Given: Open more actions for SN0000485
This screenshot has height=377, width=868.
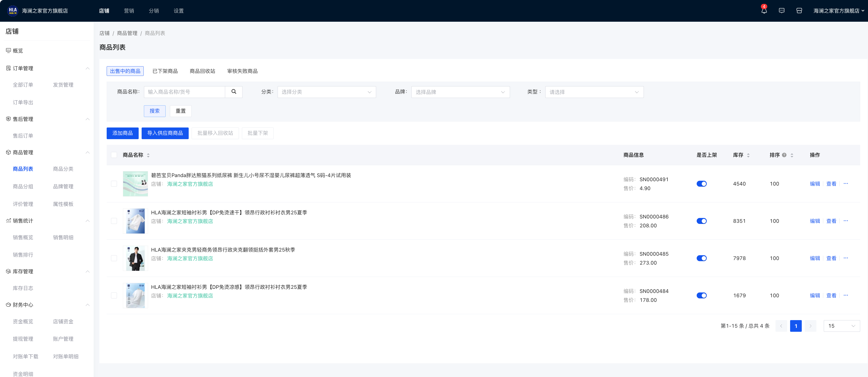Looking at the screenshot, I should [845, 258].
